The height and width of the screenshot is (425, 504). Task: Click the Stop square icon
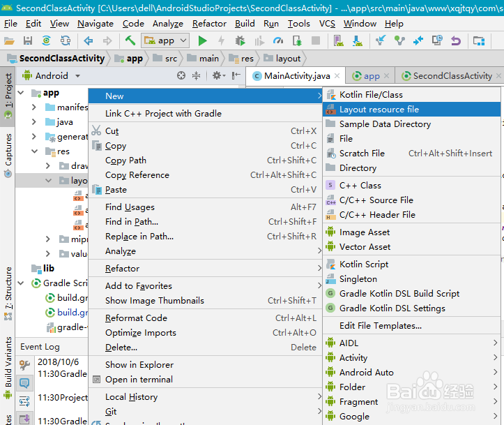point(316,40)
